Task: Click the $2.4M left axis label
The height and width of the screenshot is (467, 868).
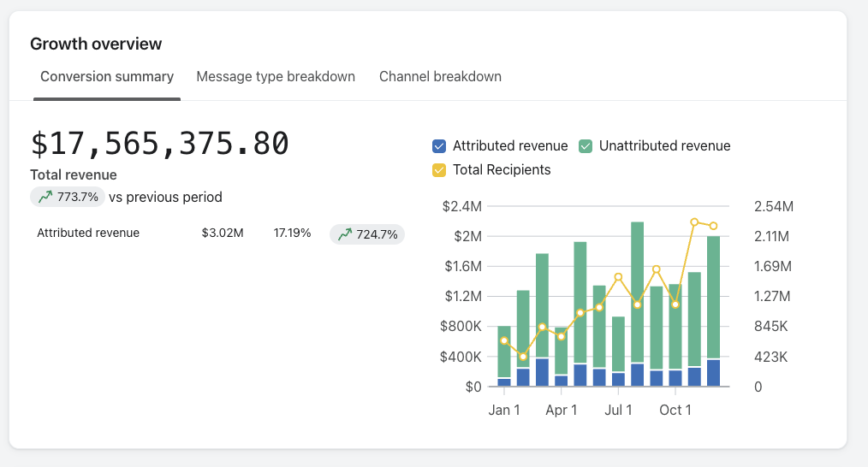Action: pos(462,206)
